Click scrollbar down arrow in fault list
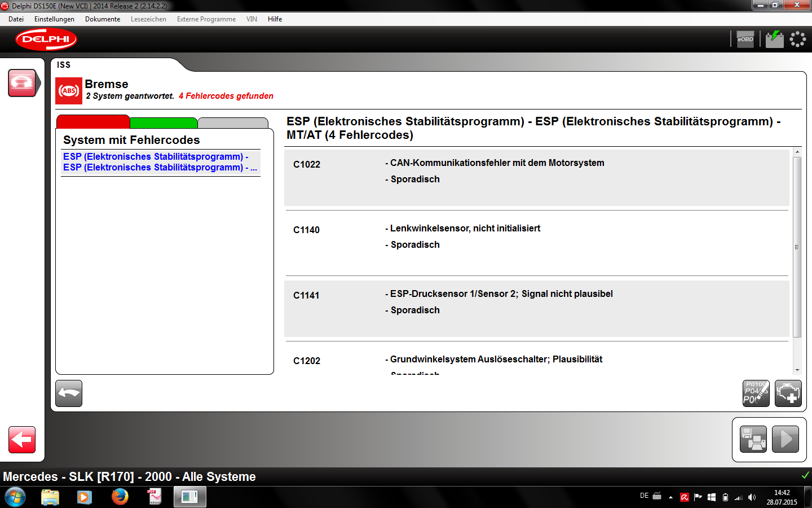 [797, 370]
